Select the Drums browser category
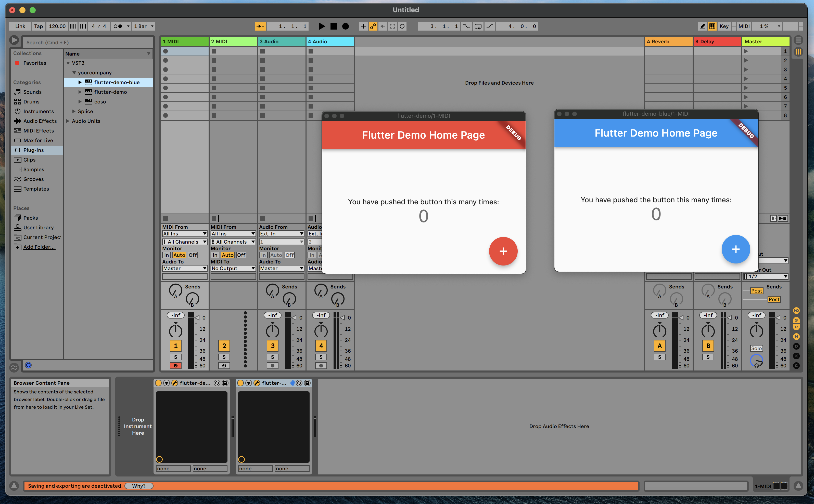 coord(31,101)
